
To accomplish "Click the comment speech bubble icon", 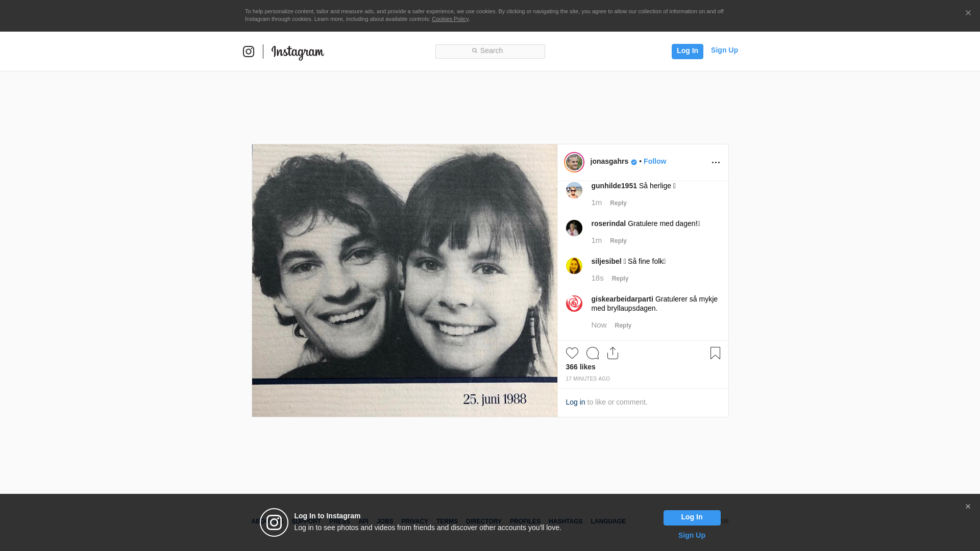I will [x=592, y=353].
